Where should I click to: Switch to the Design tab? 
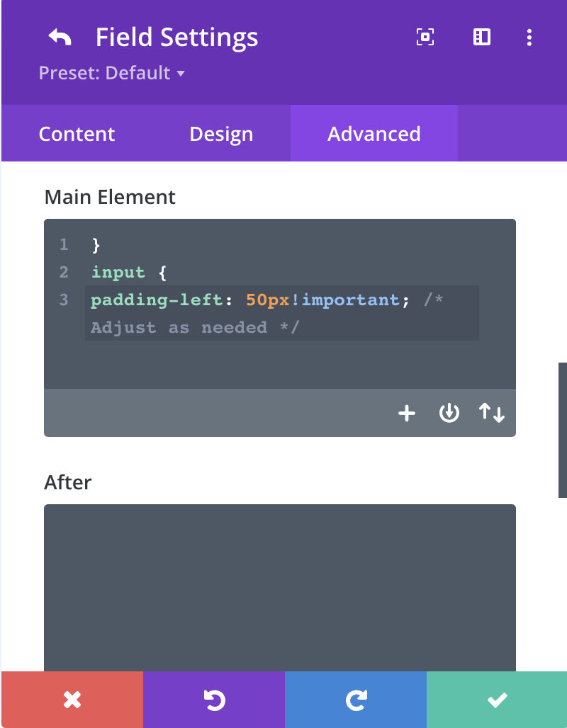(221, 134)
